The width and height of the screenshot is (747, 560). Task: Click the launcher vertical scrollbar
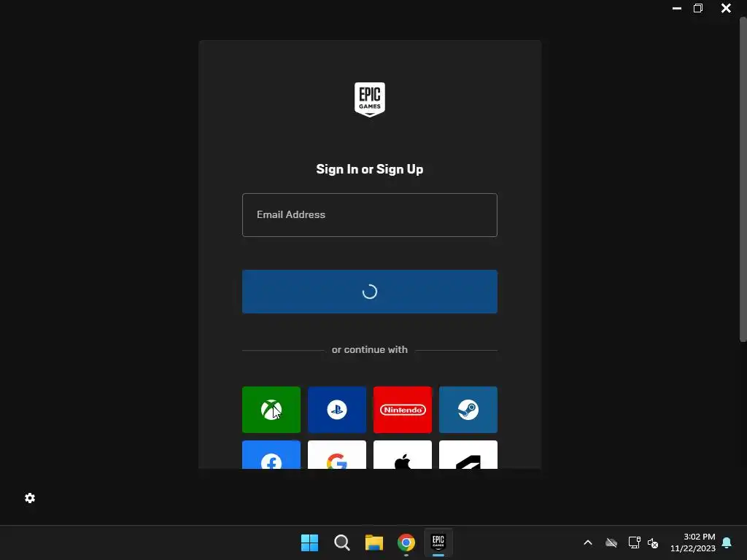[x=743, y=179]
